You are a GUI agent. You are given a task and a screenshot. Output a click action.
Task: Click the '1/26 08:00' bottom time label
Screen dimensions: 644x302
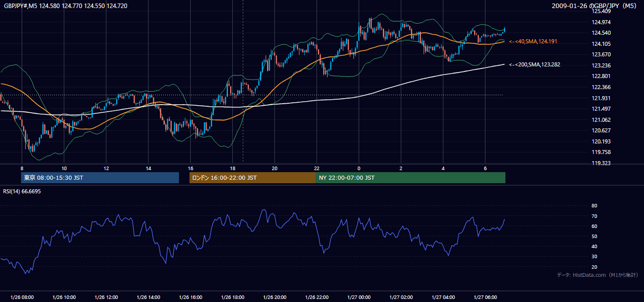pyautogui.click(x=22, y=297)
